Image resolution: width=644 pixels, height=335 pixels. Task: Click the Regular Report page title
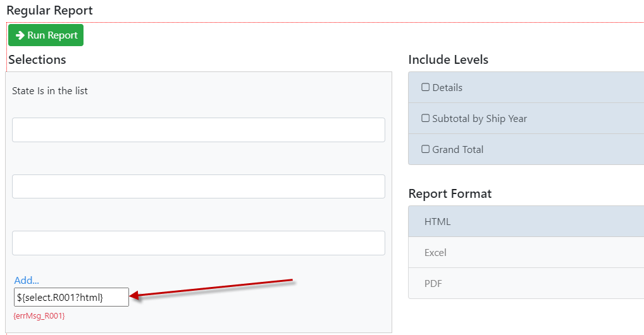pos(50,10)
